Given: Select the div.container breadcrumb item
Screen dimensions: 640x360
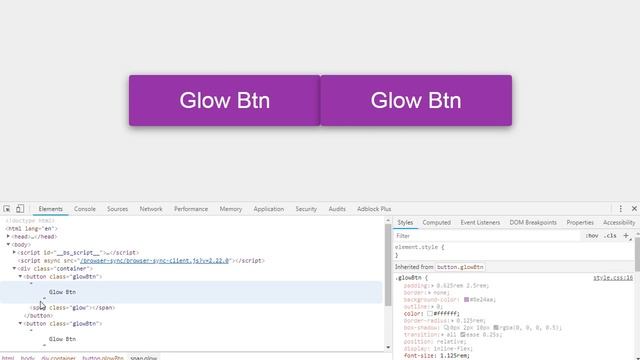Looking at the screenshot, I should point(58,358).
